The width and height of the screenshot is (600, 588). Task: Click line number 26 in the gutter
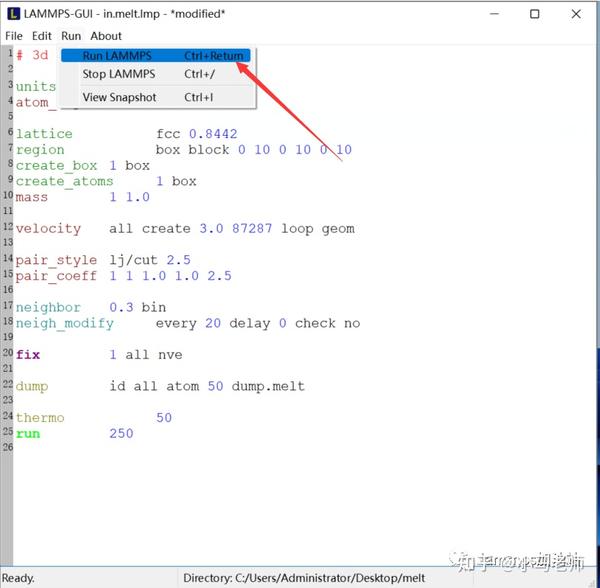tap(8, 447)
